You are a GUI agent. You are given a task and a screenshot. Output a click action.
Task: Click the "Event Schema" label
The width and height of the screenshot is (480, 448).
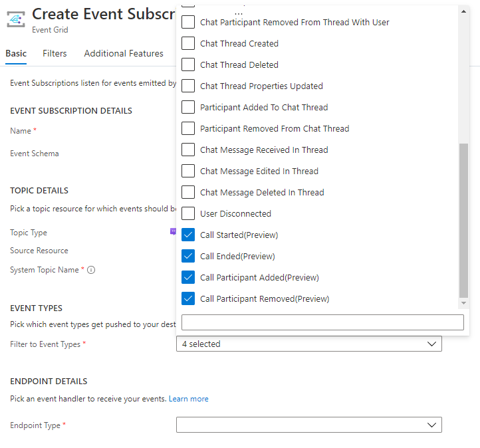(35, 154)
